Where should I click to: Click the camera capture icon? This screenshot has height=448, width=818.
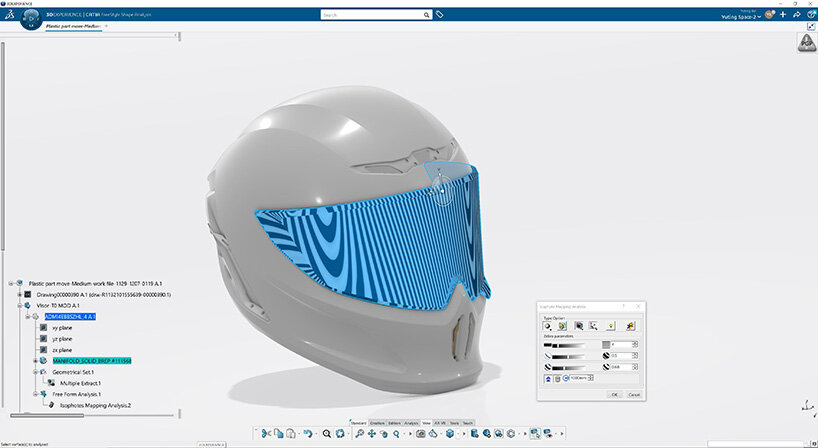(x=422, y=434)
